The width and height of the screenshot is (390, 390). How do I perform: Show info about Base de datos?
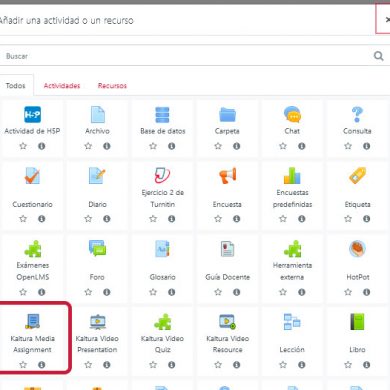[172, 146]
